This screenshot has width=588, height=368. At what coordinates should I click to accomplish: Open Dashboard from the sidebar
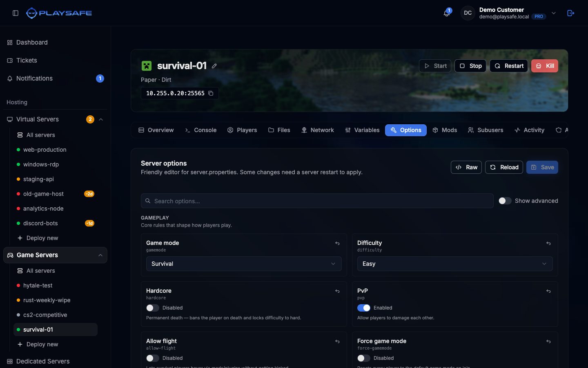click(x=55, y=43)
